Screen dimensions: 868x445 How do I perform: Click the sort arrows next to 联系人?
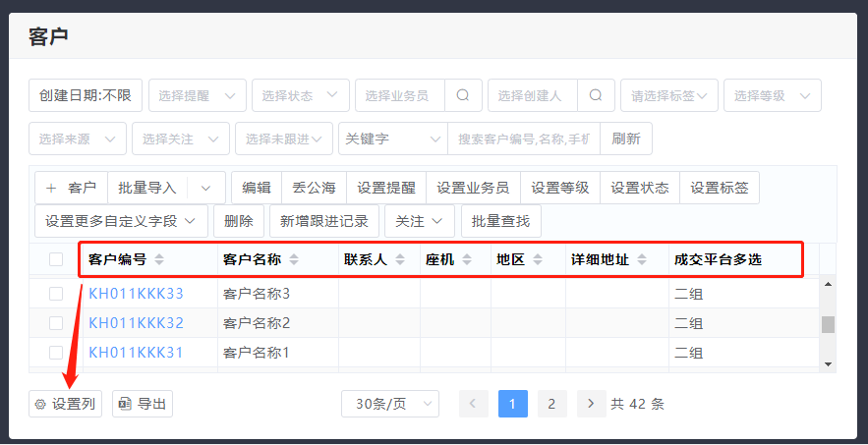click(x=399, y=260)
